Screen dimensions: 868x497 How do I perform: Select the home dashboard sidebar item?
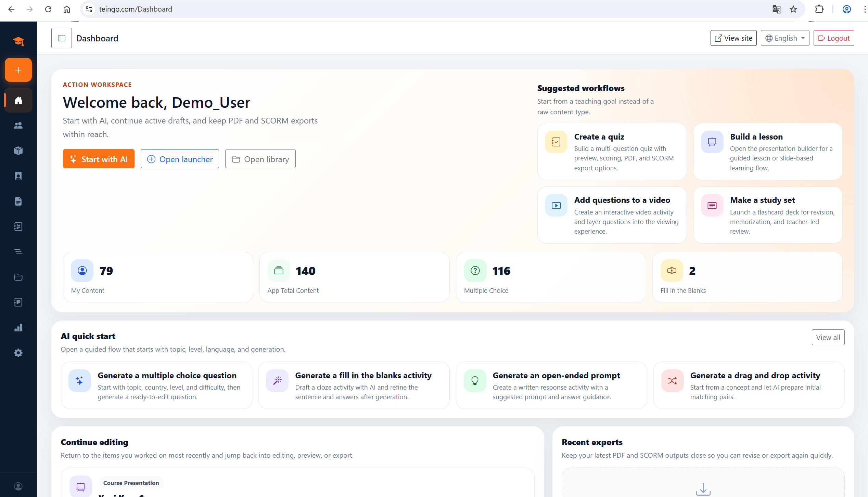click(x=18, y=100)
